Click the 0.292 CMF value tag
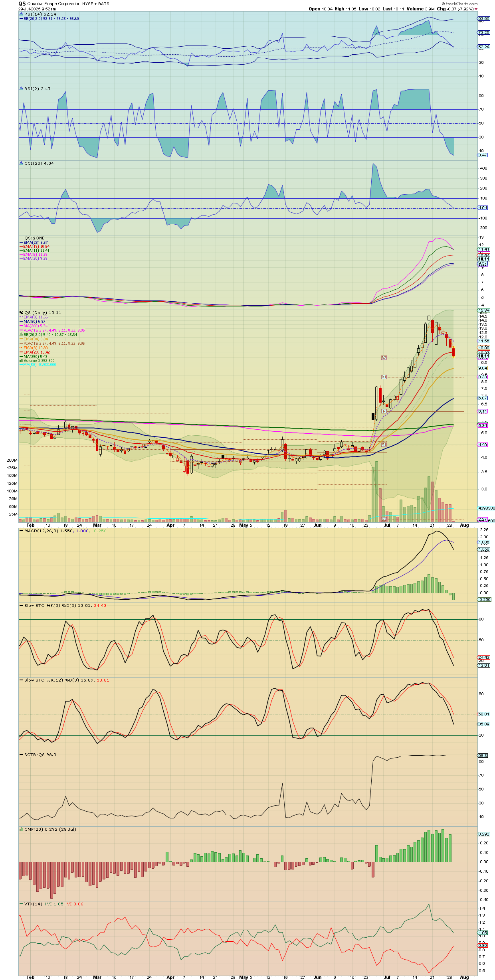This screenshot has width=495, height=980. tap(484, 834)
